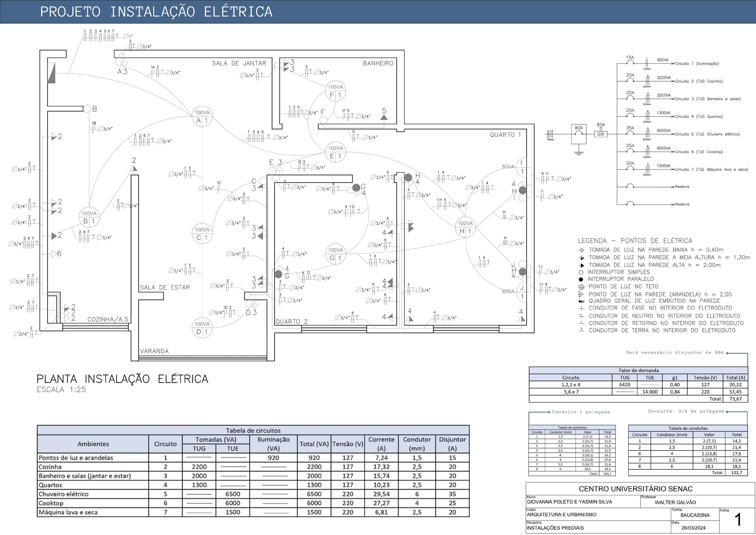Click the A1 ceiling light point symbol
The height and width of the screenshot is (535, 756).
(x=202, y=117)
